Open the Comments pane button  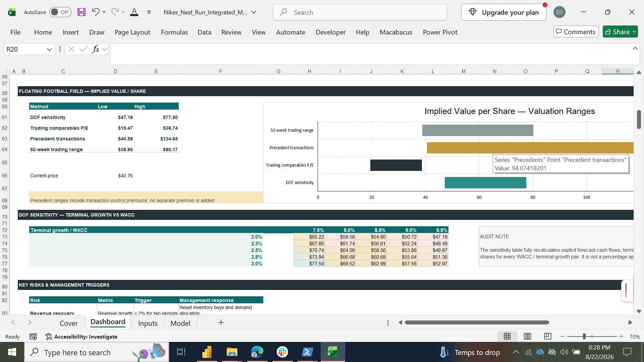coord(576,32)
